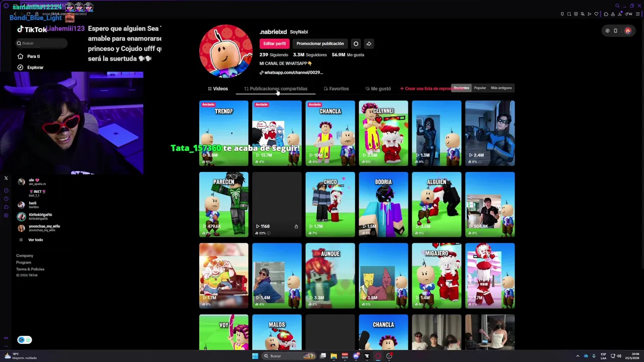Open Program footer link
644x362 pixels.
click(x=24, y=262)
